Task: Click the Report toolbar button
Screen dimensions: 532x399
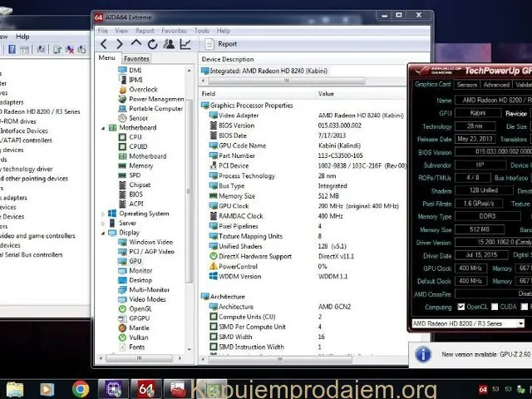Action: tap(220, 44)
